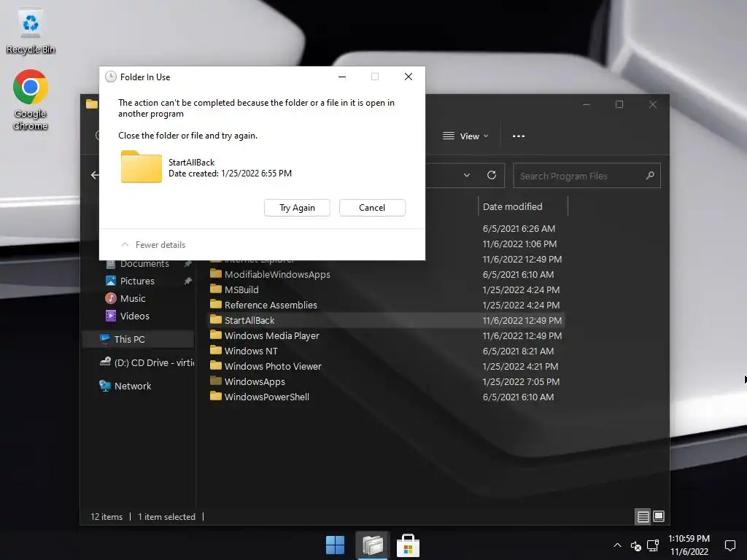Click 1 item selected status text
This screenshot has height=560, width=747.
166,517
